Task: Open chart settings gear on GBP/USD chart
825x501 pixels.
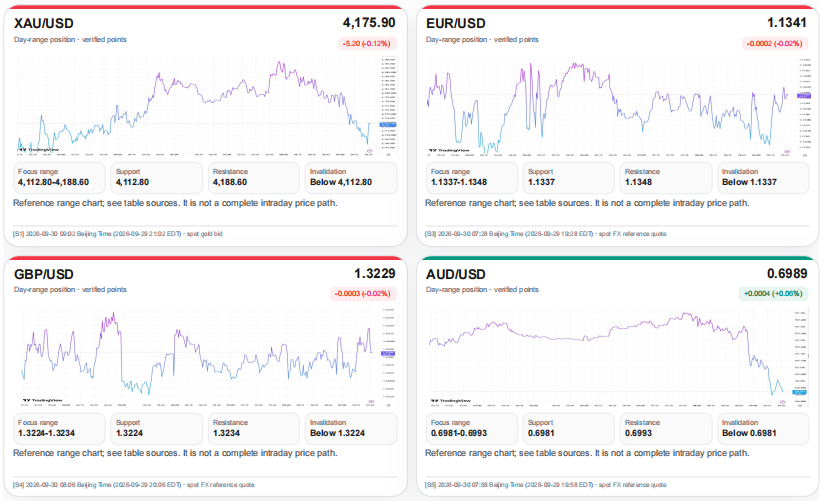Action: (389, 405)
